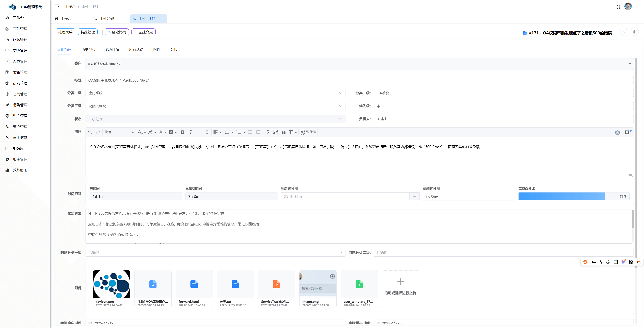Apply strikethrough formatting in the editor

coord(207,132)
